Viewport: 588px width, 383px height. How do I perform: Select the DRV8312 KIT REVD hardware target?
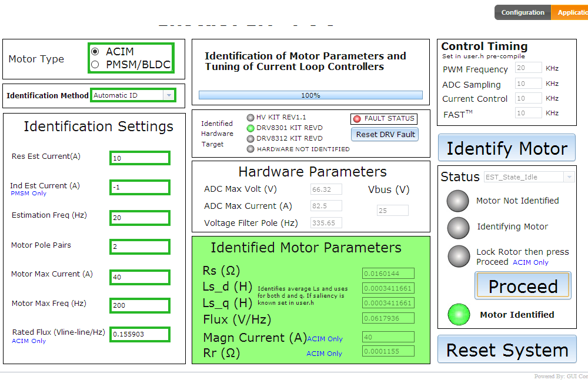250,138
